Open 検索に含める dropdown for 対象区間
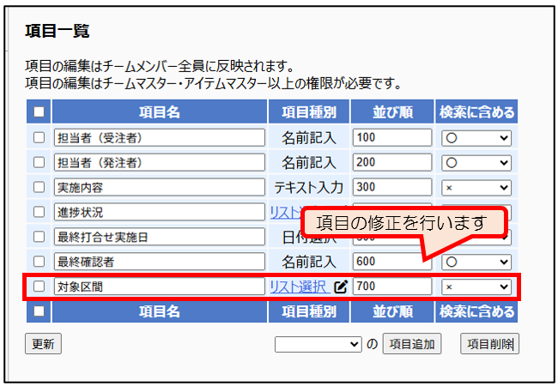 tap(476, 286)
